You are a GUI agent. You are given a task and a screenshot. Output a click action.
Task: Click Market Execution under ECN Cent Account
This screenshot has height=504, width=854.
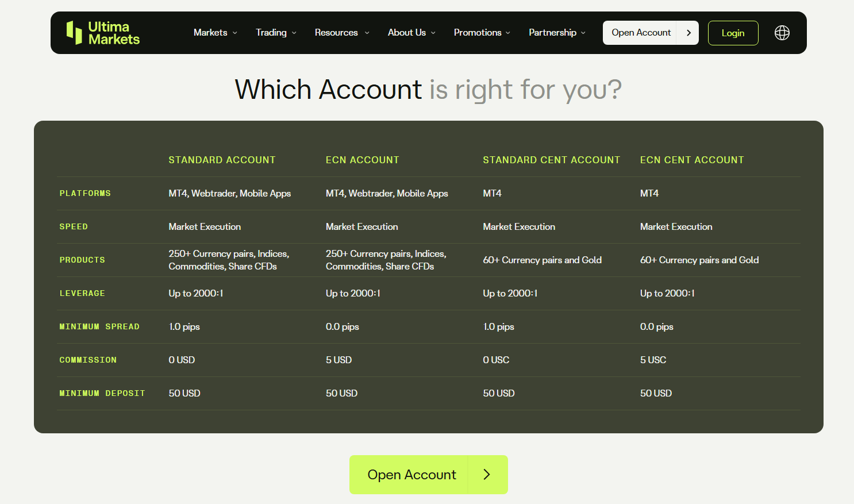[x=676, y=226]
